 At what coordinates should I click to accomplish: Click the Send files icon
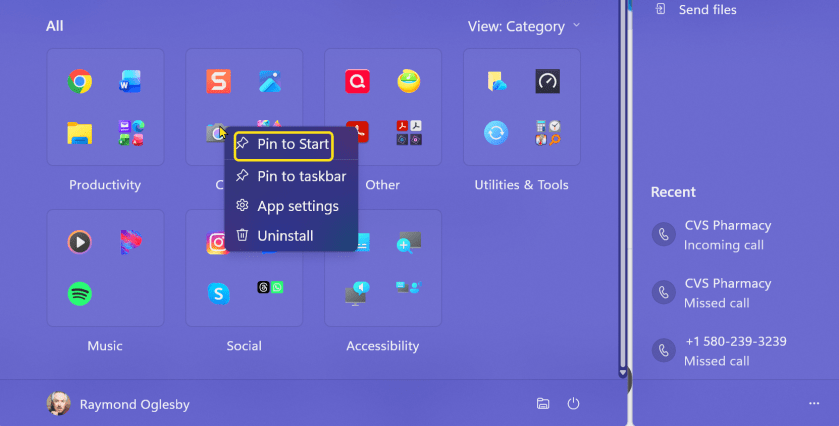click(661, 9)
